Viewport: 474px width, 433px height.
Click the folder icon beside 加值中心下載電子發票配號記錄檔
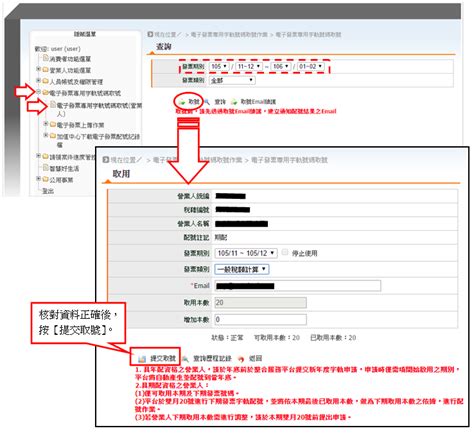[53, 136]
